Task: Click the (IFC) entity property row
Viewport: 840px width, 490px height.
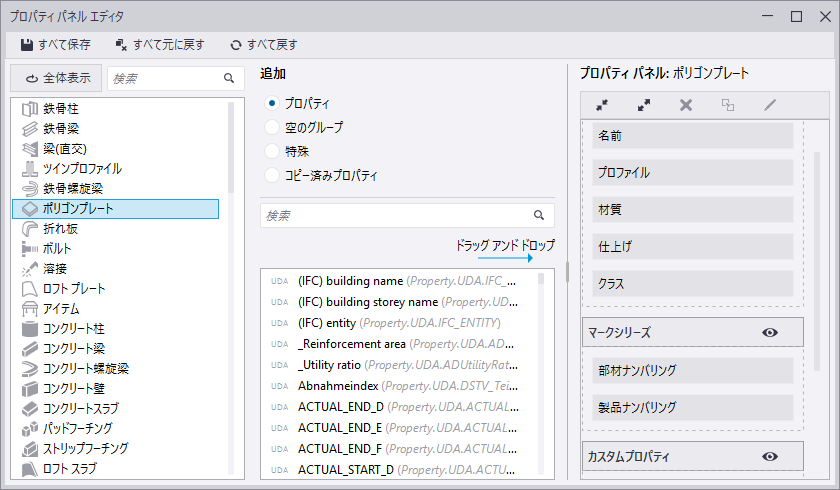Action: coord(400,323)
